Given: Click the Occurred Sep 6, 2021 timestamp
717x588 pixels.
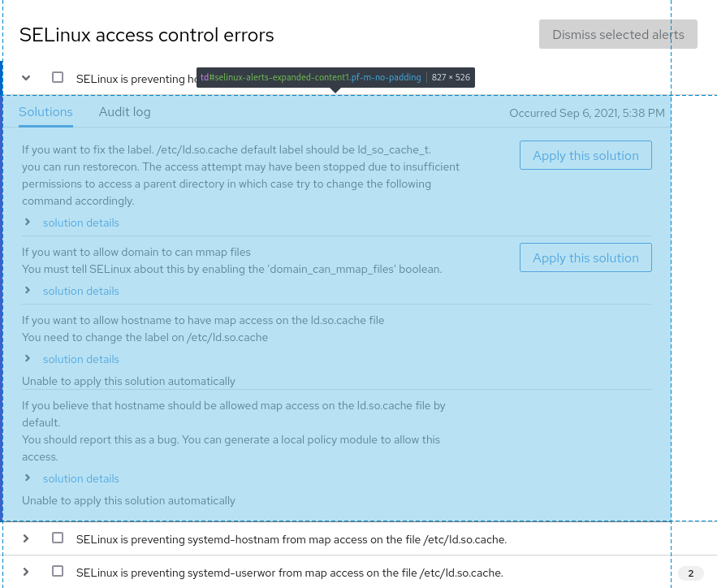Looking at the screenshot, I should pyautogui.click(x=586, y=113).
